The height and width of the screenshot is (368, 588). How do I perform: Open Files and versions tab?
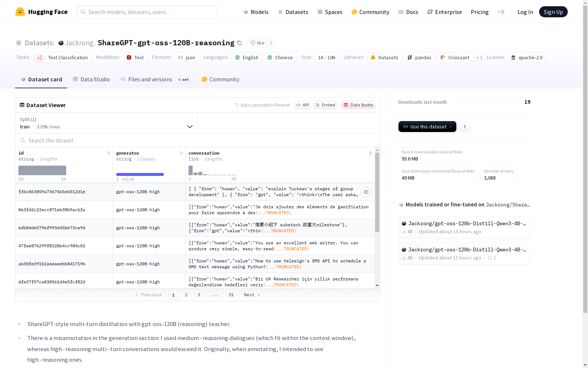(156, 79)
